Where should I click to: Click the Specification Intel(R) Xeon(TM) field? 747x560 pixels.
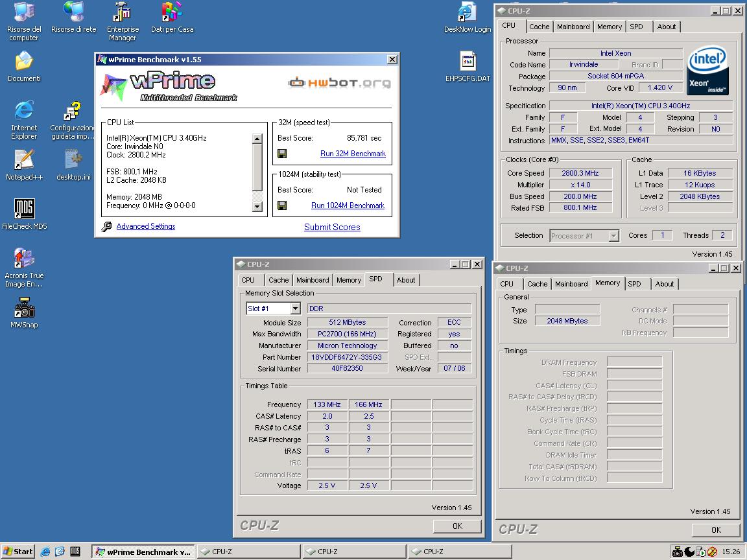click(641, 106)
